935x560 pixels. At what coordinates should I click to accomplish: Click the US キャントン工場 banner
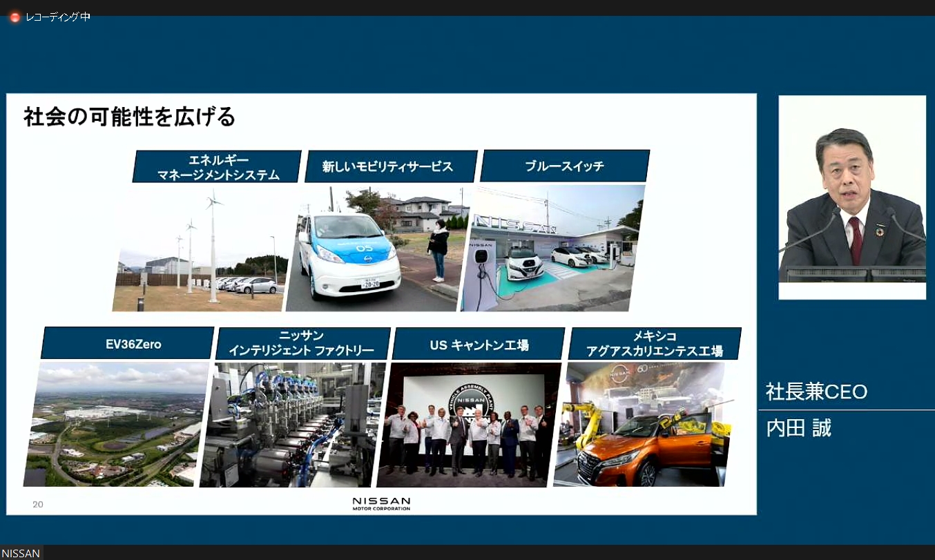pyautogui.click(x=478, y=342)
